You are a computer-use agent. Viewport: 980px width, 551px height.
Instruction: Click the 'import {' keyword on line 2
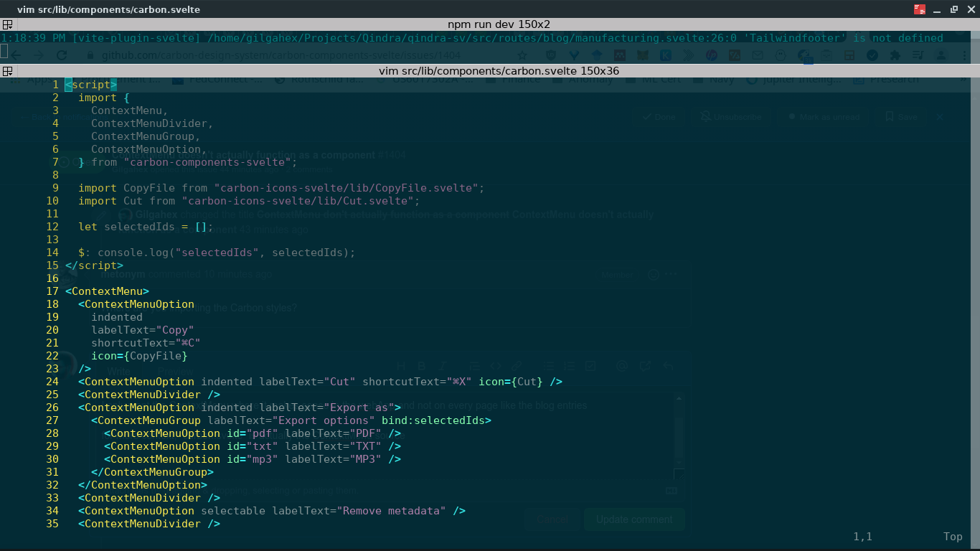coord(104,98)
